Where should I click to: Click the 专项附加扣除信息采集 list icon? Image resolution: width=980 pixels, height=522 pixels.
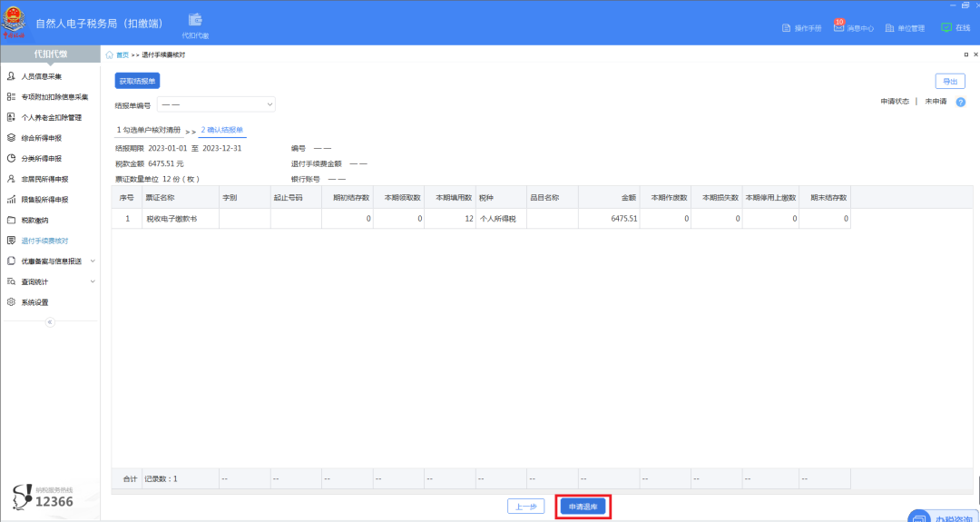click(x=11, y=97)
